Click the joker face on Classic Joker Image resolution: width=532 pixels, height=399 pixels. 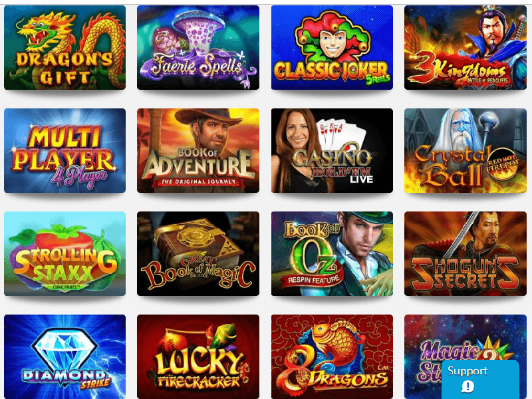tap(332, 42)
